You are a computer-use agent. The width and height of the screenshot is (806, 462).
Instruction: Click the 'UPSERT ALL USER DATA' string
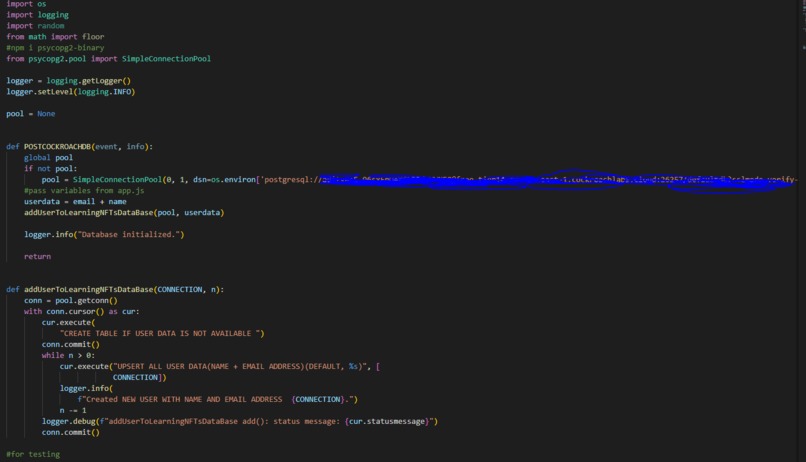[x=240, y=366]
